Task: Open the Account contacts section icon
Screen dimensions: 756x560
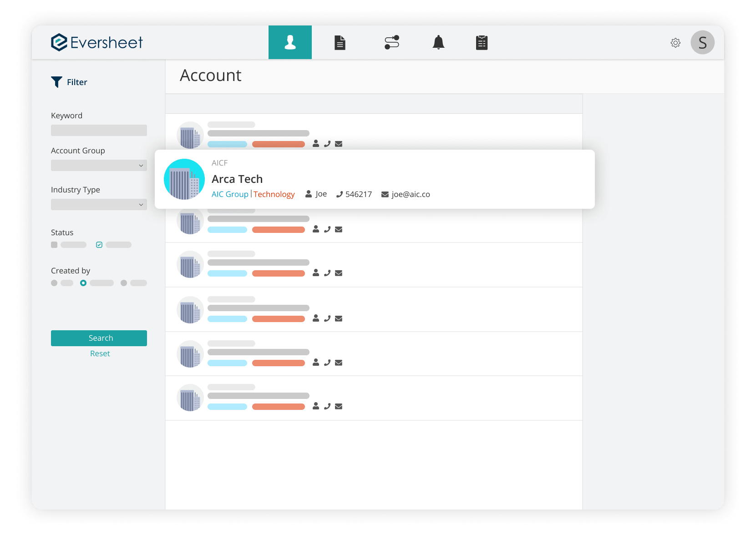Action: click(290, 42)
